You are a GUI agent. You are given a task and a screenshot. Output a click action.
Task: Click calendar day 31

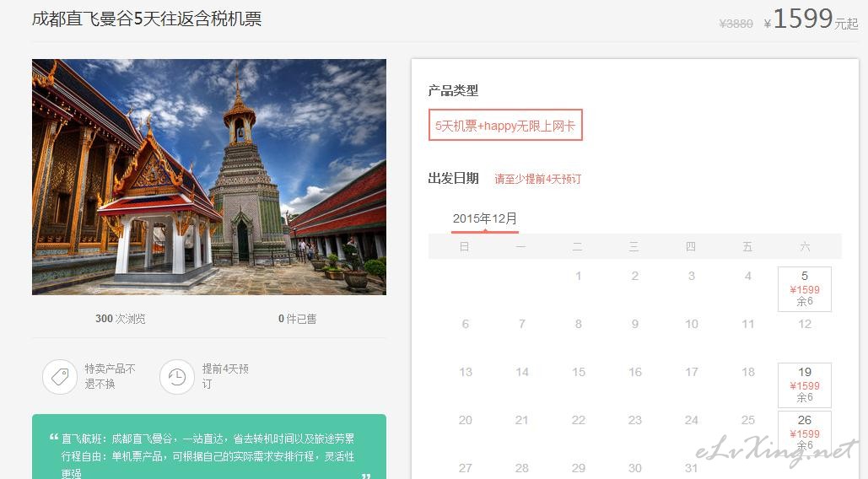coord(692,469)
